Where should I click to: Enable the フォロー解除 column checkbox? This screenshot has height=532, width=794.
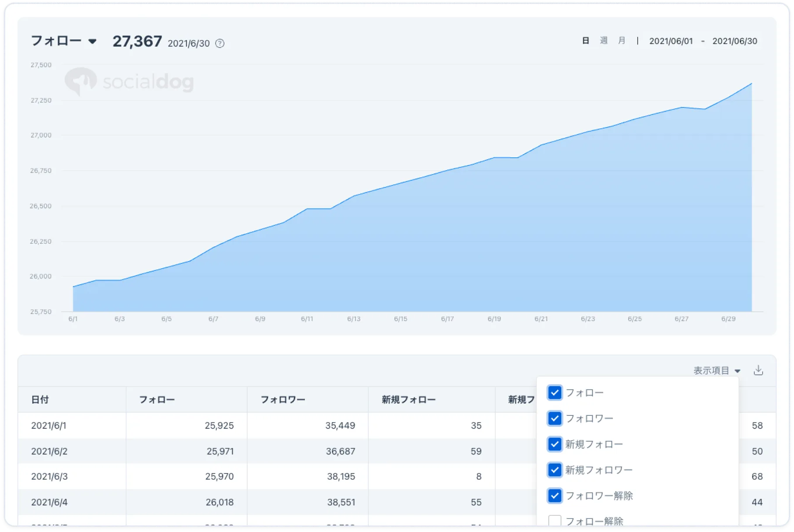coord(555,521)
